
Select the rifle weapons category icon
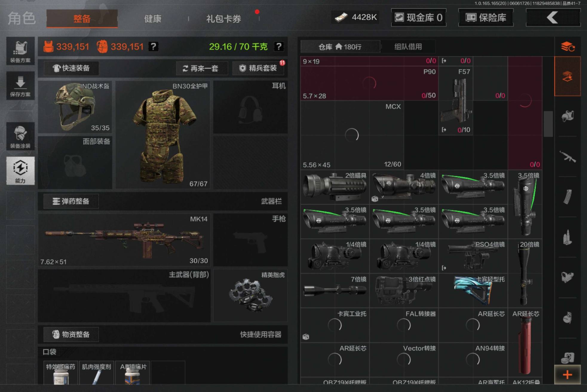(x=568, y=157)
